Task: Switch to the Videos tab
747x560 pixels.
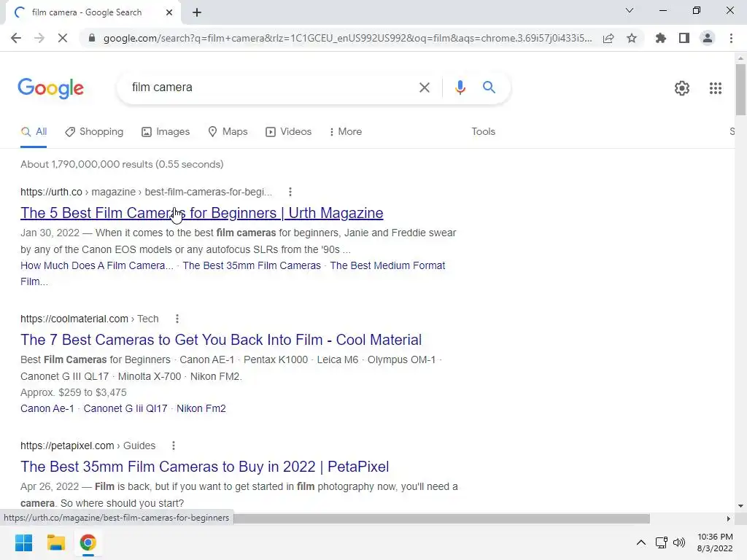Action: pyautogui.click(x=289, y=132)
